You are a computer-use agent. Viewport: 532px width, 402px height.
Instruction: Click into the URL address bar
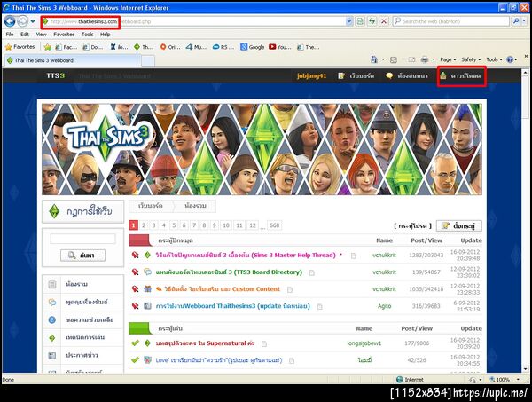point(193,21)
